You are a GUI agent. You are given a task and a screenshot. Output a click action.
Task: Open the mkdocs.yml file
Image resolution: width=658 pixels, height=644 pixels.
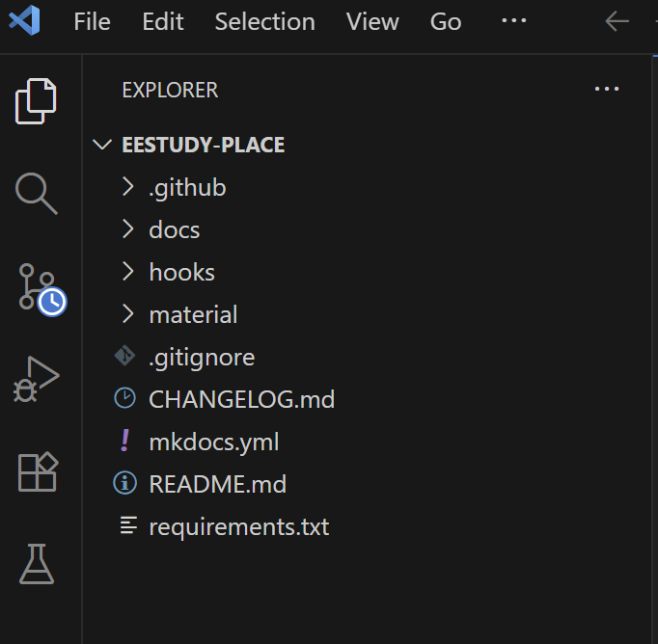tap(213, 442)
